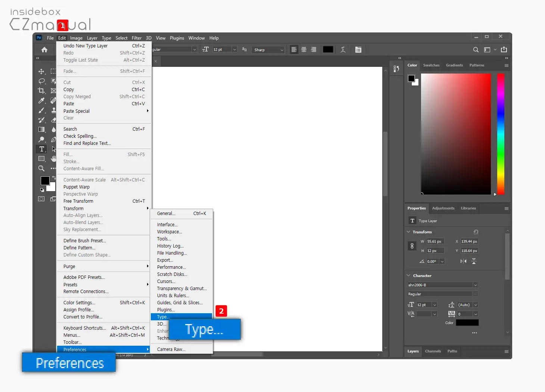Select the Dodge tool
The height and width of the screenshot is (392, 545).
(x=41, y=139)
